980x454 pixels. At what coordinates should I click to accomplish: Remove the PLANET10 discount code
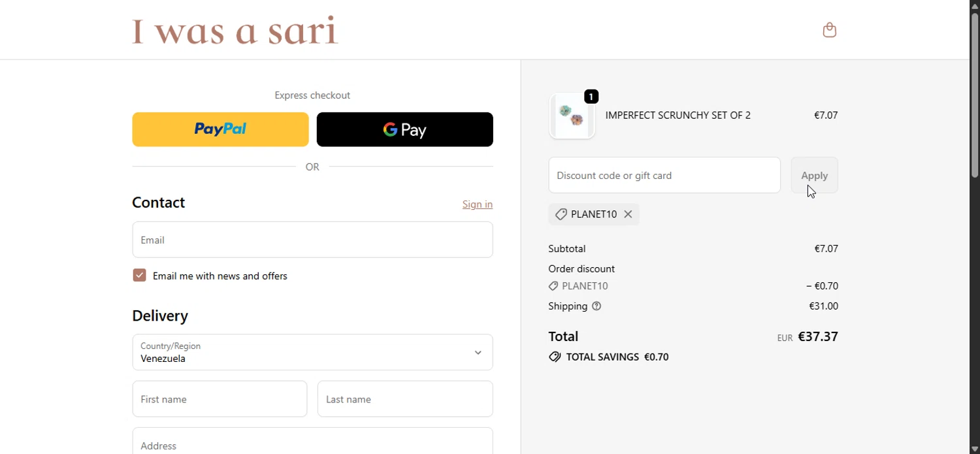[628, 214]
